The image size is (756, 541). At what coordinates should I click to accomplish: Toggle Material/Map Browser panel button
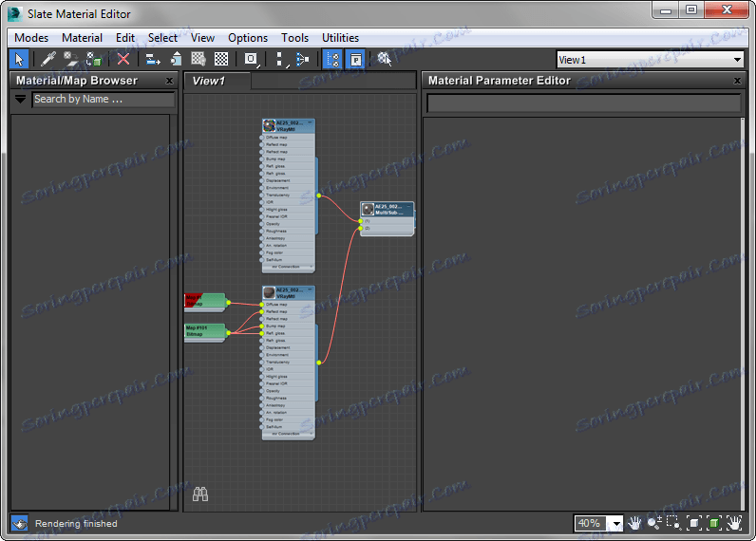tap(332, 59)
